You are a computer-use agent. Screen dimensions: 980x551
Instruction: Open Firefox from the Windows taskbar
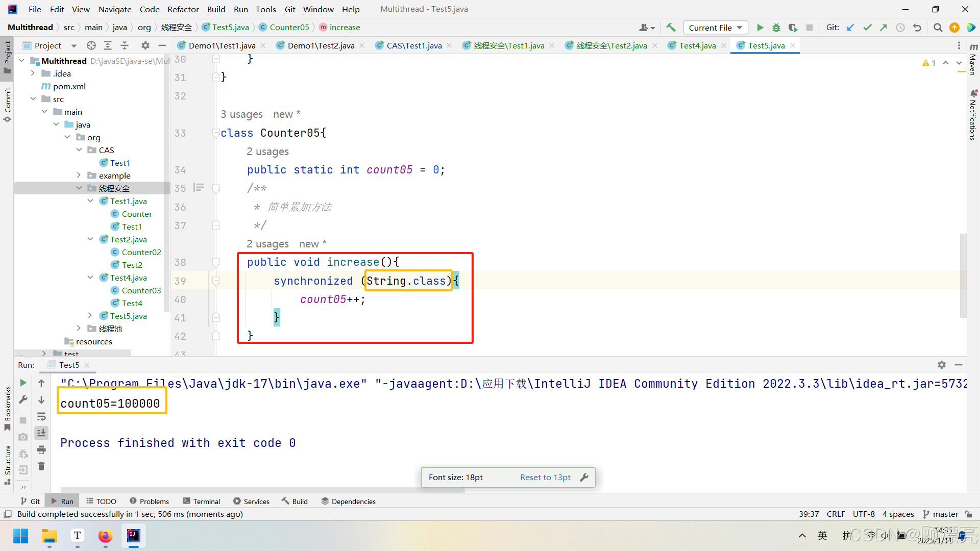click(105, 536)
